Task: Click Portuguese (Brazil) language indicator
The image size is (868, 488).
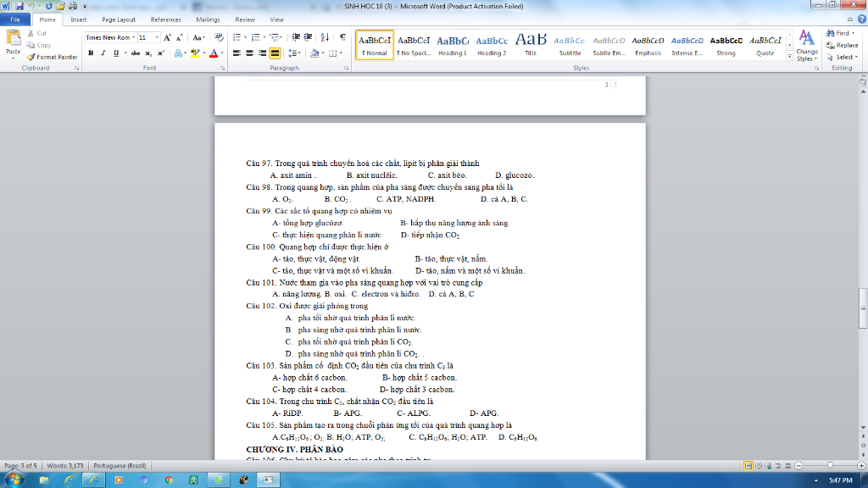Action: (x=120, y=466)
